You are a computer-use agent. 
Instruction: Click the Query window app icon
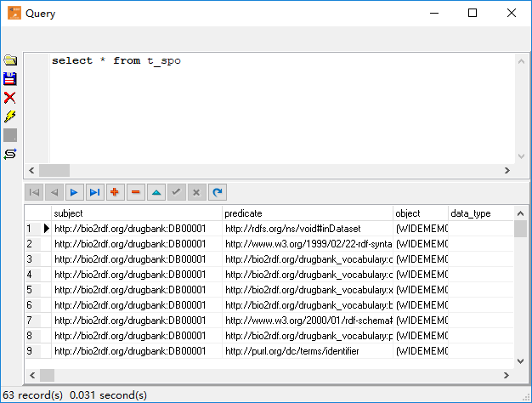point(14,14)
